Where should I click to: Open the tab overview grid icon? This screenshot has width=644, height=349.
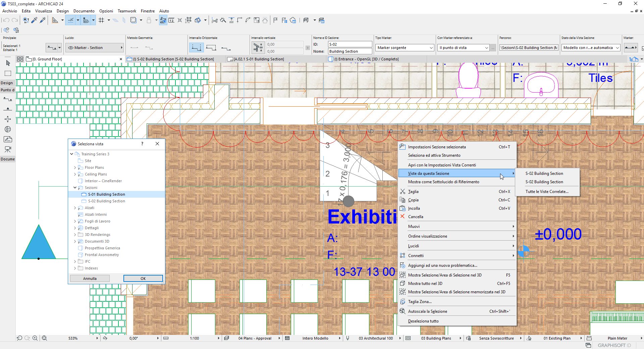(20, 59)
